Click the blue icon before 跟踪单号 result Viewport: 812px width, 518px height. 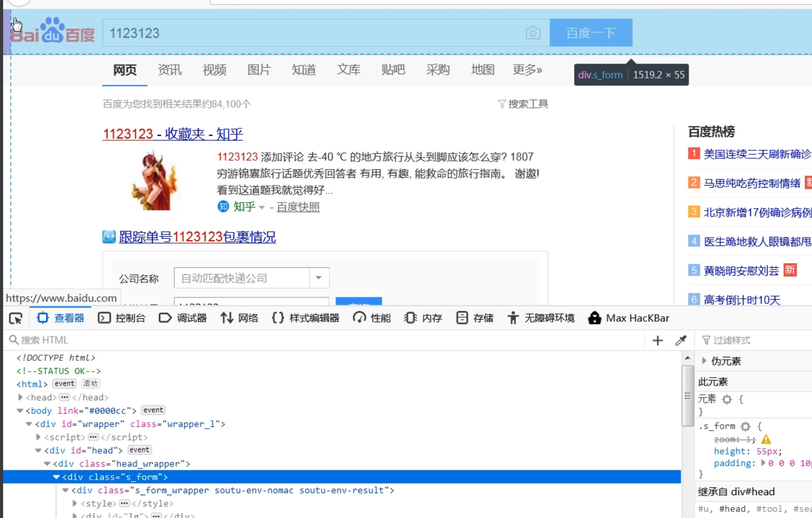tap(109, 237)
